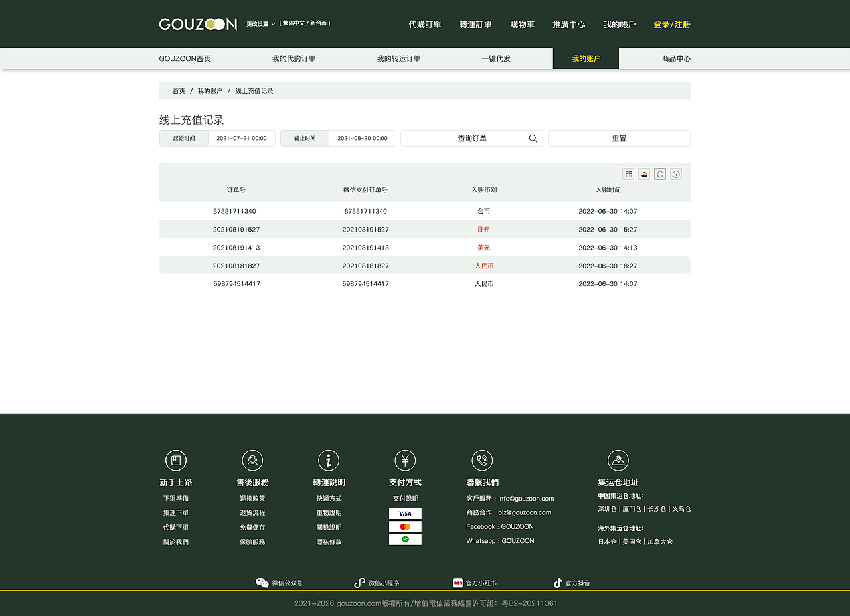Click the 重置 reset button
The height and width of the screenshot is (616, 850).
pos(619,138)
